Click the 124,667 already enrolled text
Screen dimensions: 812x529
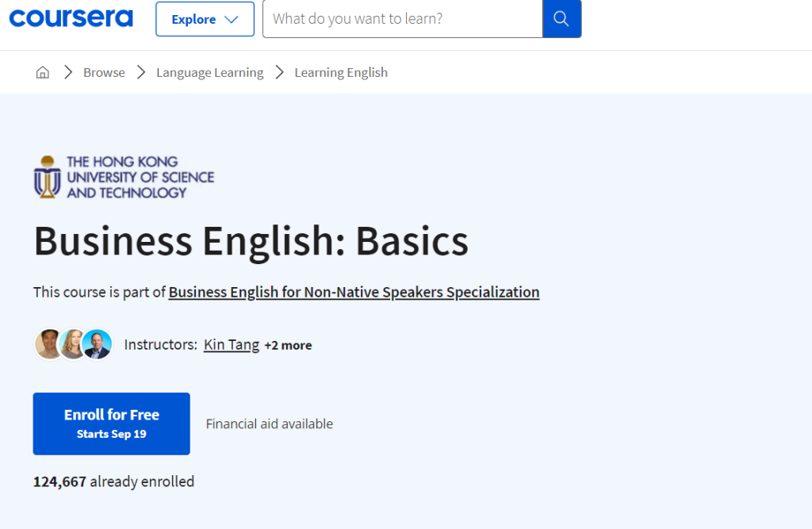[x=113, y=481]
